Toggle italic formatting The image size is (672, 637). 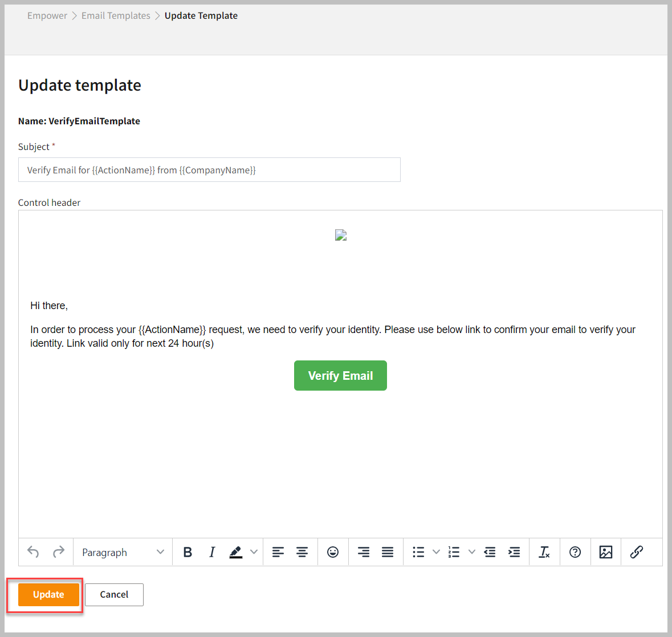(212, 552)
